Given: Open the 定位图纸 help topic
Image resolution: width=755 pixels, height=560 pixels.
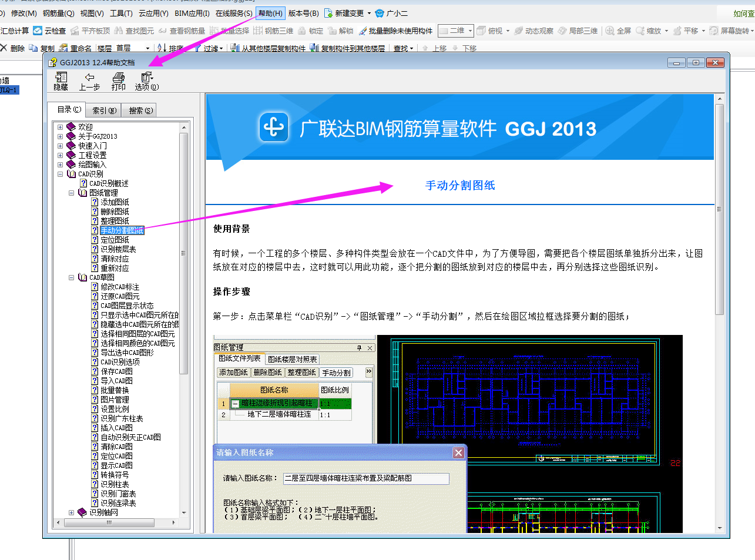Looking at the screenshot, I should pyautogui.click(x=115, y=240).
